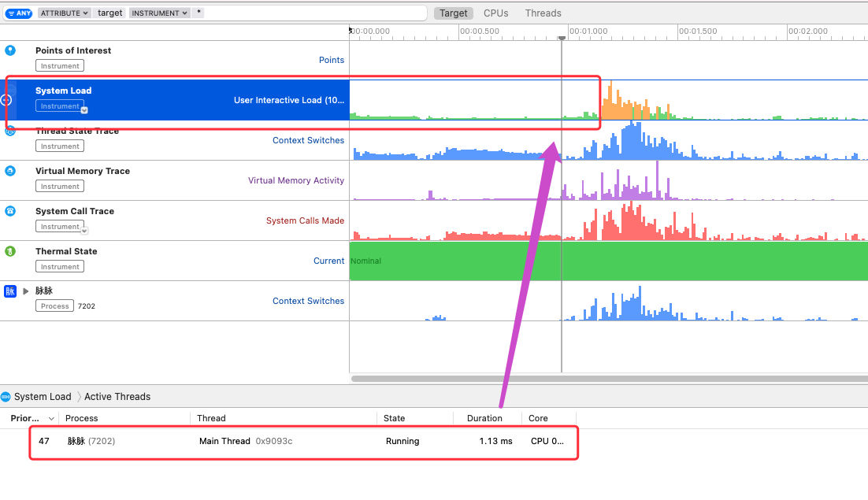Click the 00:01.500 mark on time ruler

coord(698,31)
